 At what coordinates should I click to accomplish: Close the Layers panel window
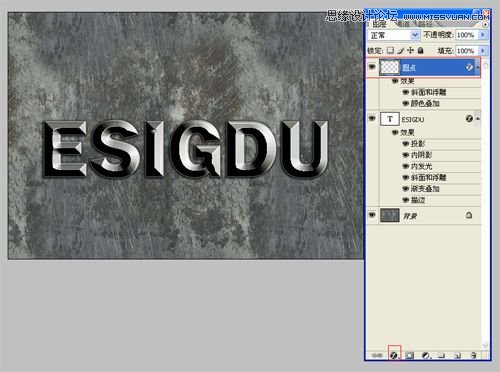point(486,13)
